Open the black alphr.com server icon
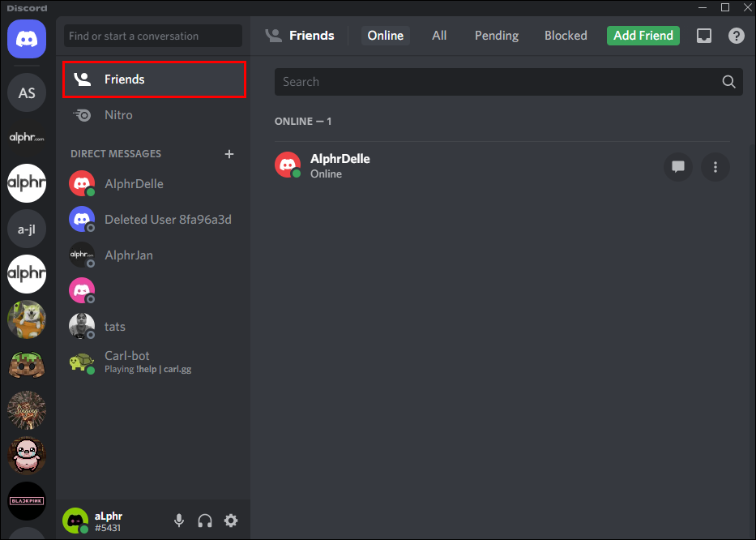This screenshot has height=540, width=756. pyautogui.click(x=27, y=138)
